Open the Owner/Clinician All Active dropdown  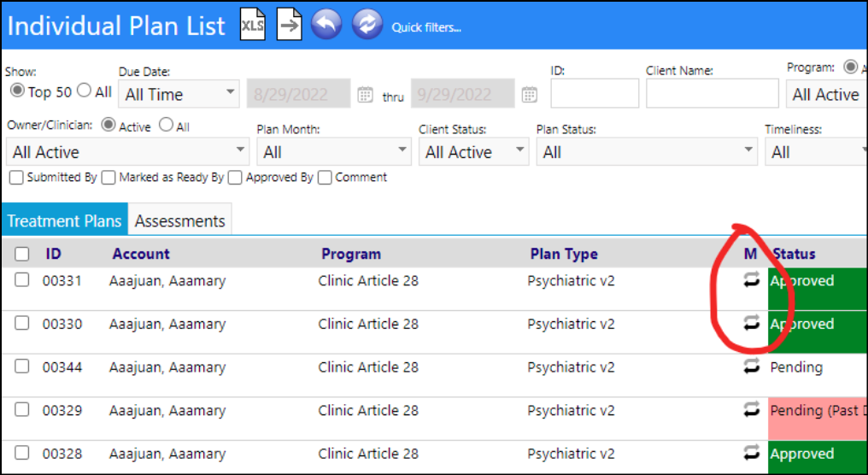(x=128, y=152)
